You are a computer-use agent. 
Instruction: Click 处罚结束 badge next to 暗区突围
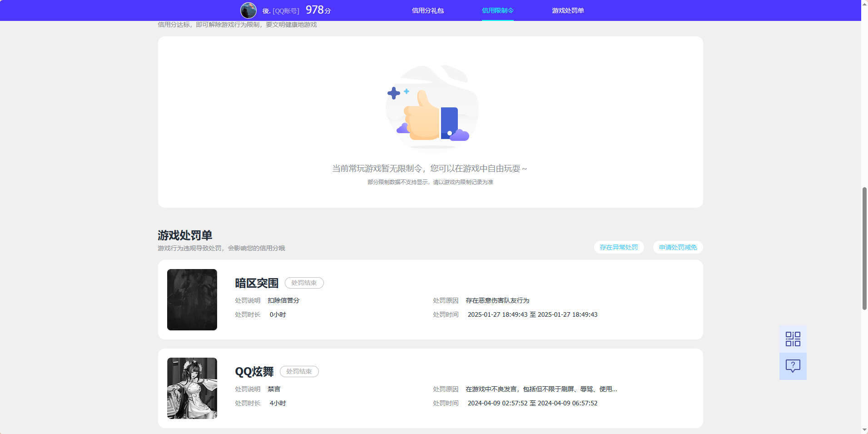(304, 283)
